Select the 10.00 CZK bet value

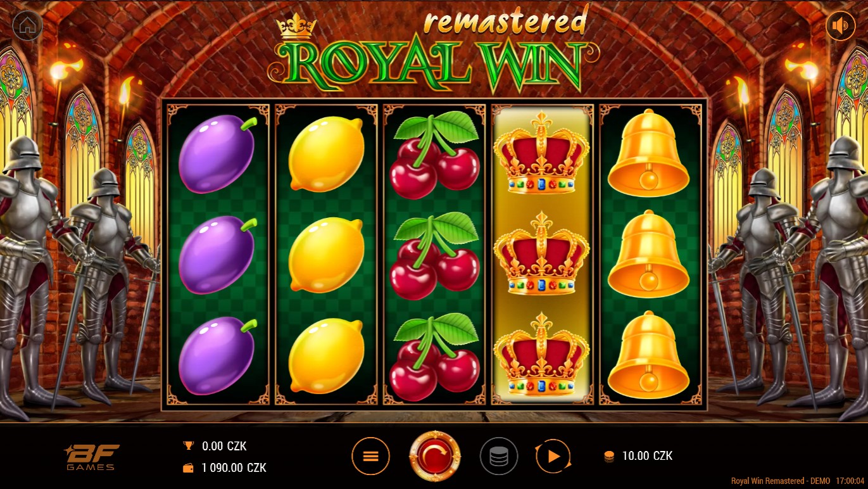pos(647,456)
